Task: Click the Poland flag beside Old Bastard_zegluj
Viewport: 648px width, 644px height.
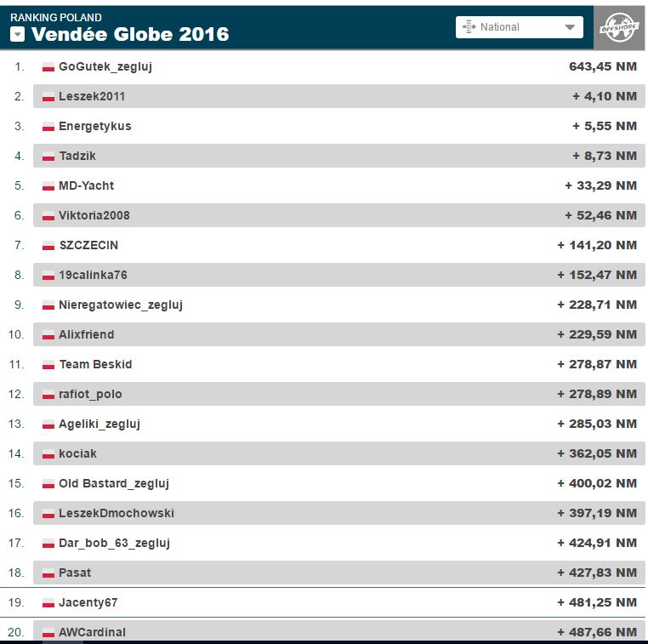Action: (x=48, y=483)
